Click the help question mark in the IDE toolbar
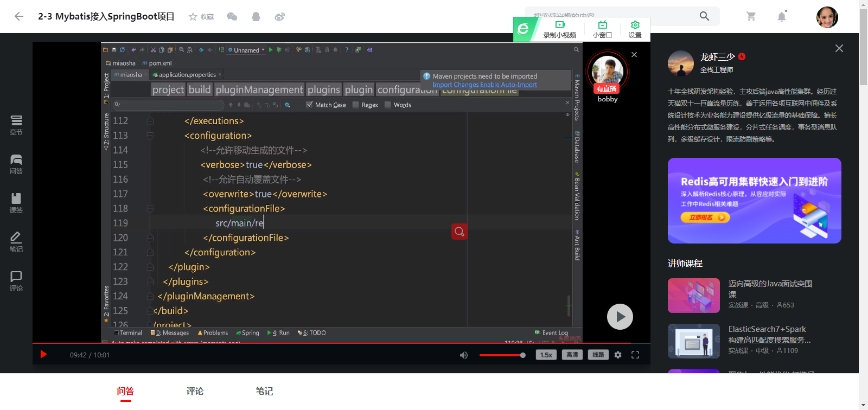 click(x=347, y=50)
